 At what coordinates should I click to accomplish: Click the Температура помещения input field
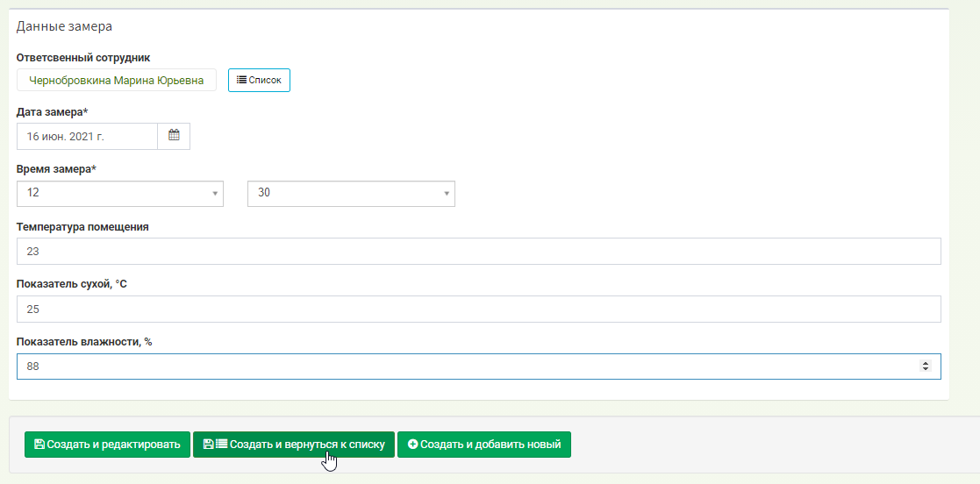click(479, 251)
